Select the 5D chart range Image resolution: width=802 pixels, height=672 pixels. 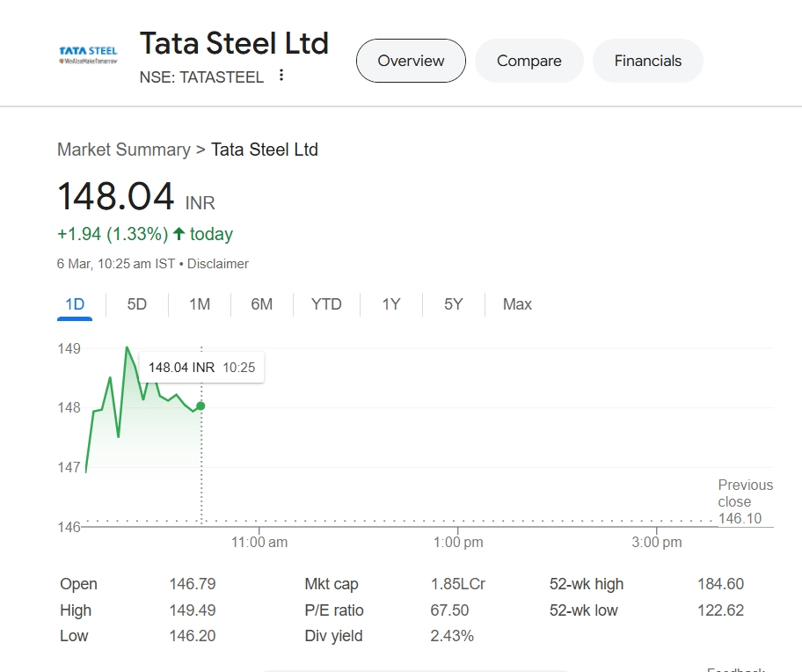[137, 304]
